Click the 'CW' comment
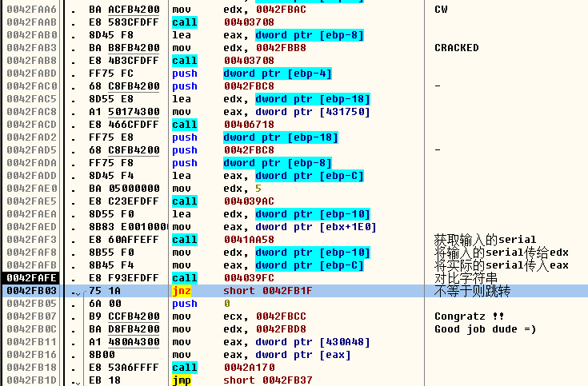Screen dimensions: 588x386 pyautogui.click(x=441, y=10)
